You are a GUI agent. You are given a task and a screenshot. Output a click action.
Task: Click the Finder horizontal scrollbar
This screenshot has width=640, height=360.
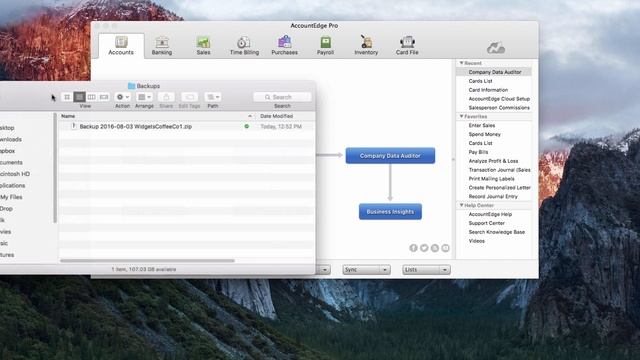(147, 260)
